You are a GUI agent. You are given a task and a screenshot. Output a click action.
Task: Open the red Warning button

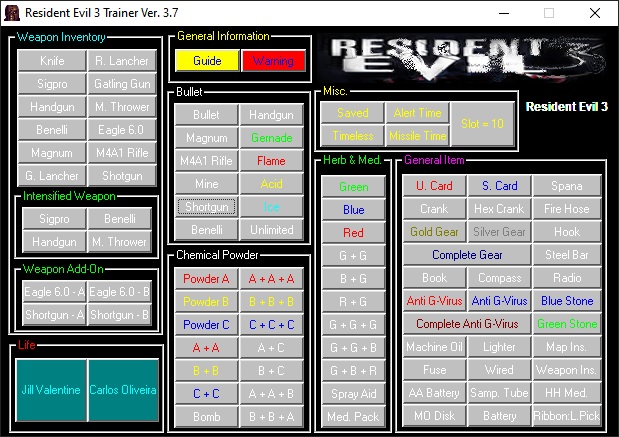tap(273, 61)
